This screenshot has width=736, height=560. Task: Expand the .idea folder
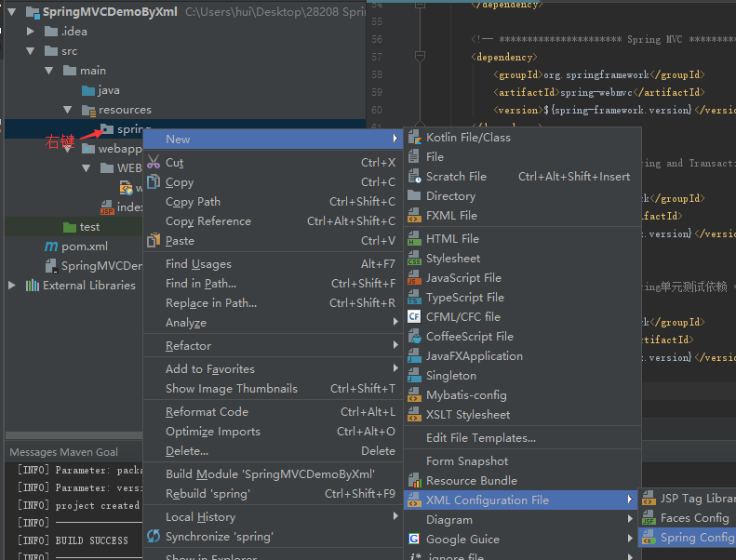click(31, 32)
